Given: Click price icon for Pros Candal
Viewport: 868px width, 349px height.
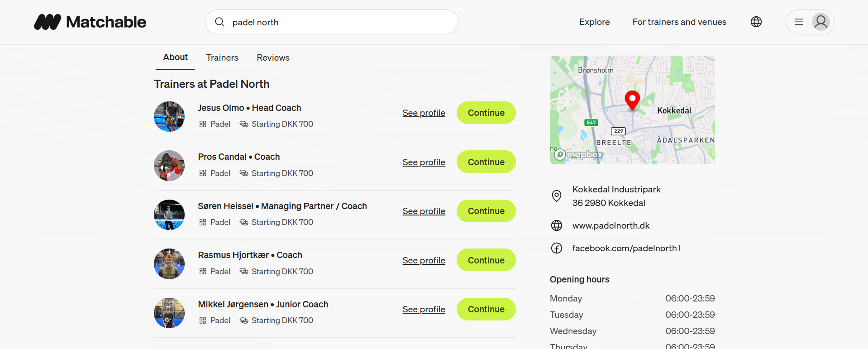Looking at the screenshot, I should pyautogui.click(x=244, y=173).
